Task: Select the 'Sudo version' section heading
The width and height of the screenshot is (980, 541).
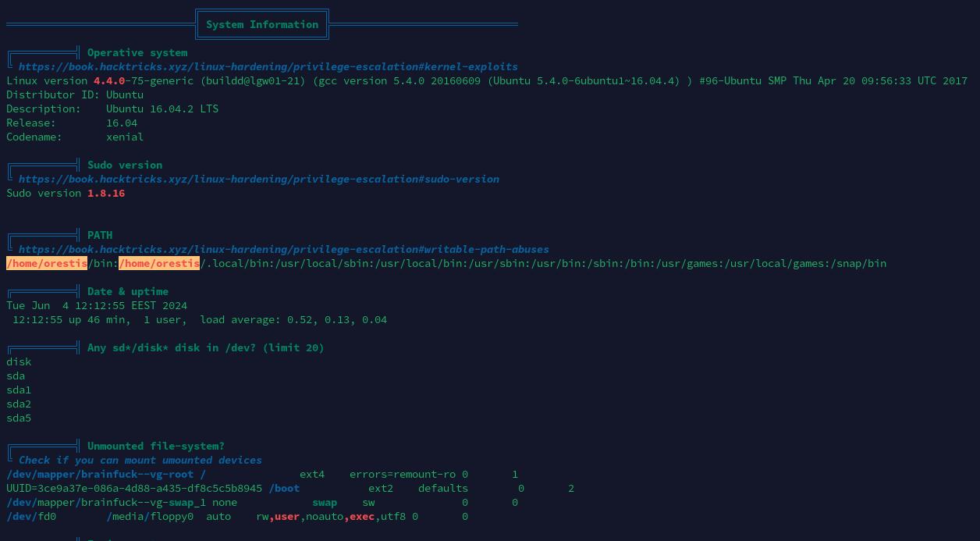Action: point(125,165)
